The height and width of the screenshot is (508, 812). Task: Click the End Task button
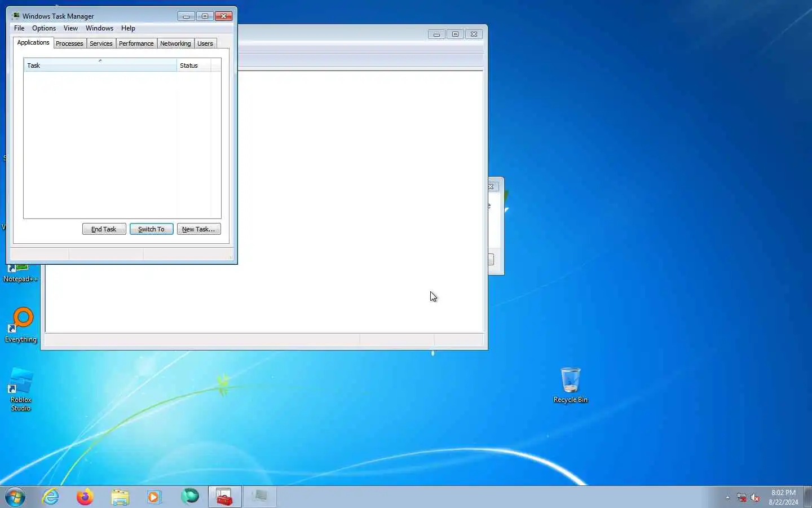tap(104, 229)
